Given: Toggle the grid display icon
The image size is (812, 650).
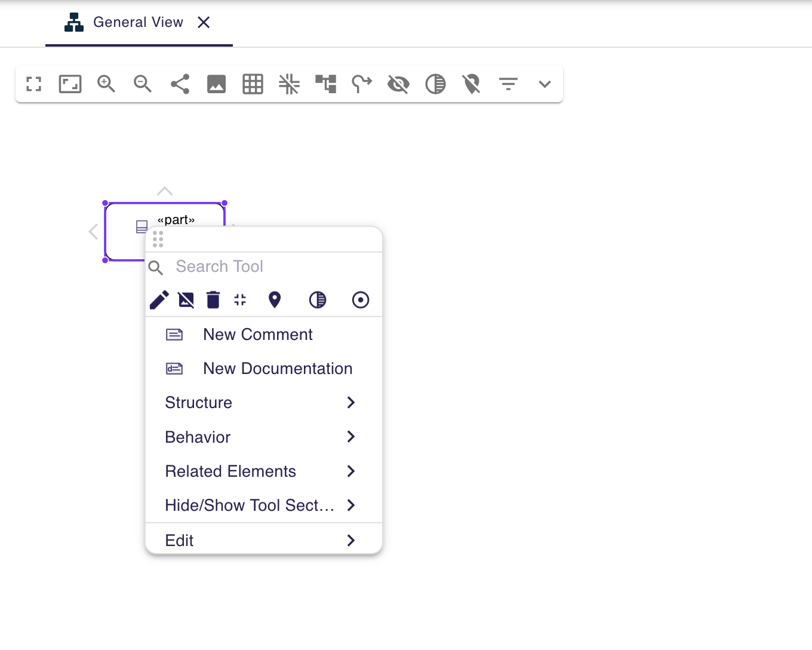Looking at the screenshot, I should point(253,84).
